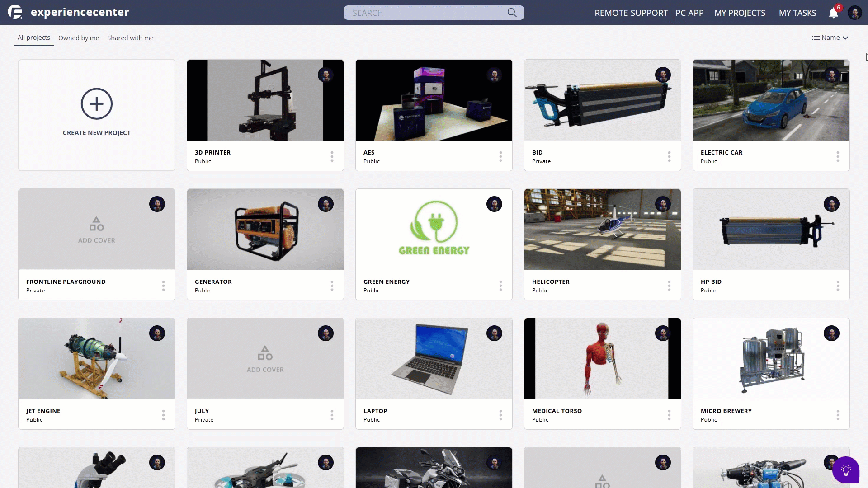Click the lightbulb help button
The height and width of the screenshot is (488, 868).
pyautogui.click(x=846, y=470)
